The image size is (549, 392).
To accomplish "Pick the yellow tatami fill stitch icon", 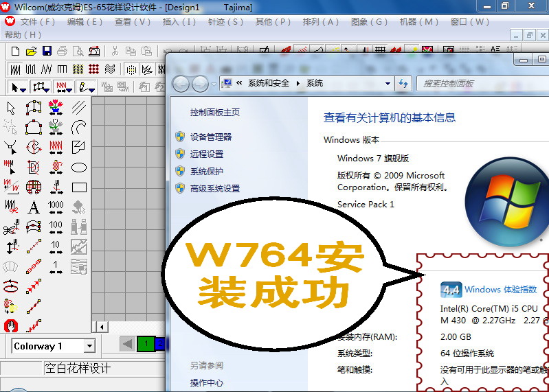I will (78, 69).
